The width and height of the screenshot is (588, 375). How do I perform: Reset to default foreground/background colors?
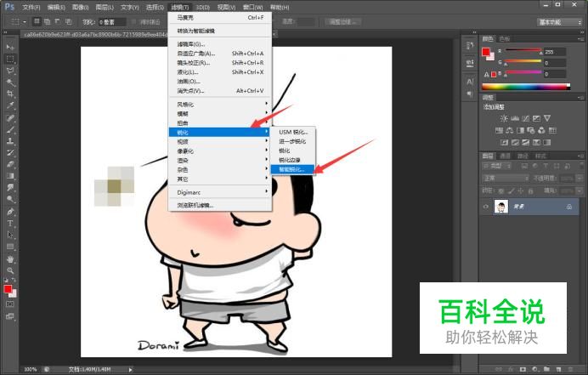tap(7, 280)
